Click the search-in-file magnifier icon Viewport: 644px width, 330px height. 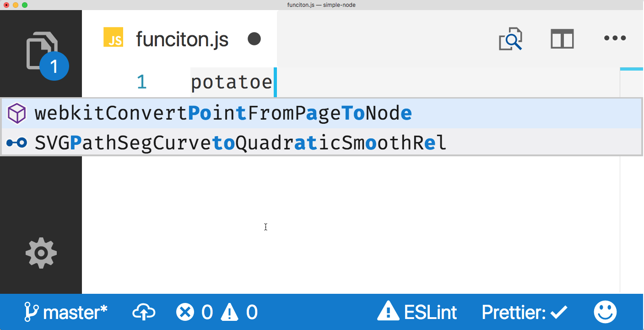(x=510, y=39)
